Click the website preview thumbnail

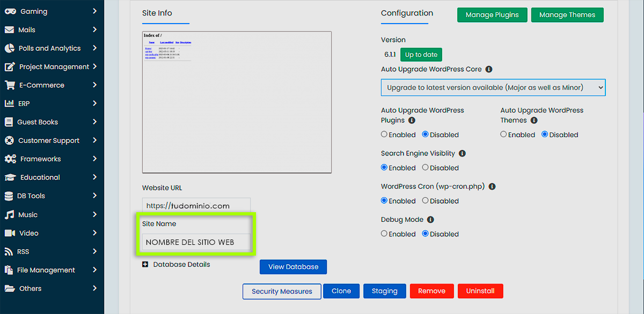click(237, 102)
